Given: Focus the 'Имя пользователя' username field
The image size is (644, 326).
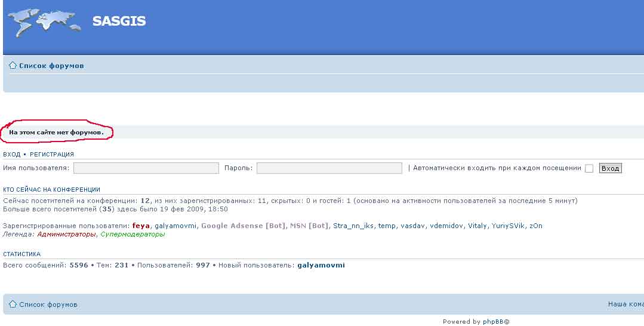Looking at the screenshot, I should point(146,168).
